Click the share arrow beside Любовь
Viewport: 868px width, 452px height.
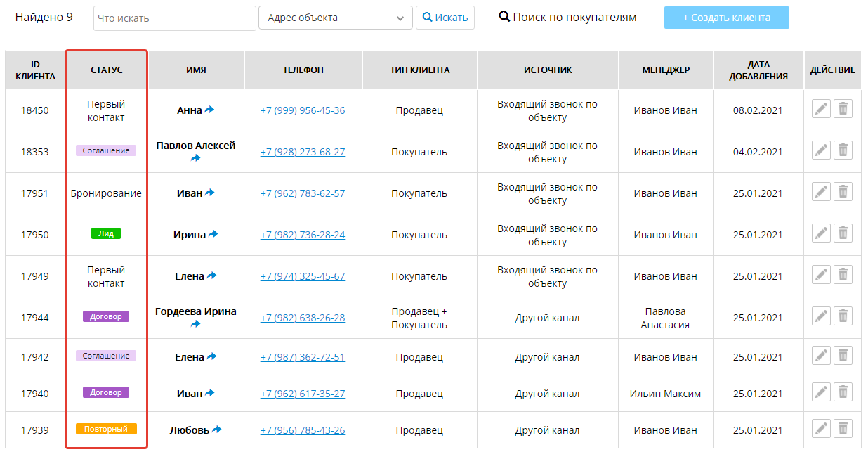(217, 429)
